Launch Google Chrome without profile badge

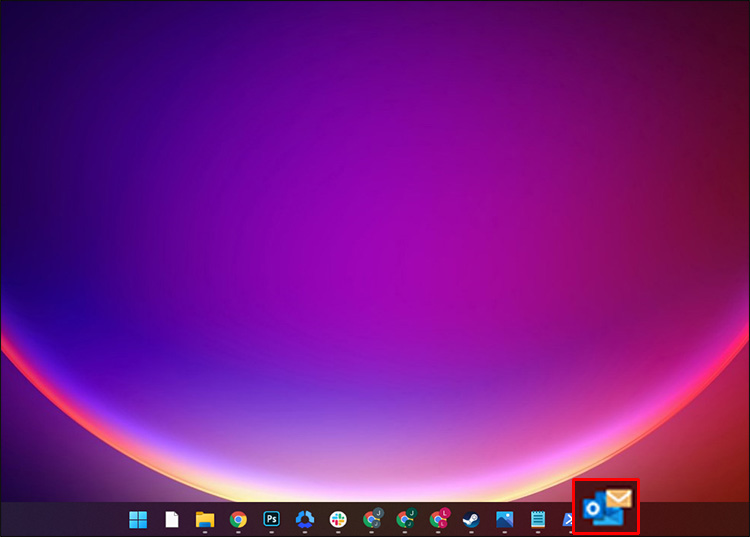[x=238, y=519]
